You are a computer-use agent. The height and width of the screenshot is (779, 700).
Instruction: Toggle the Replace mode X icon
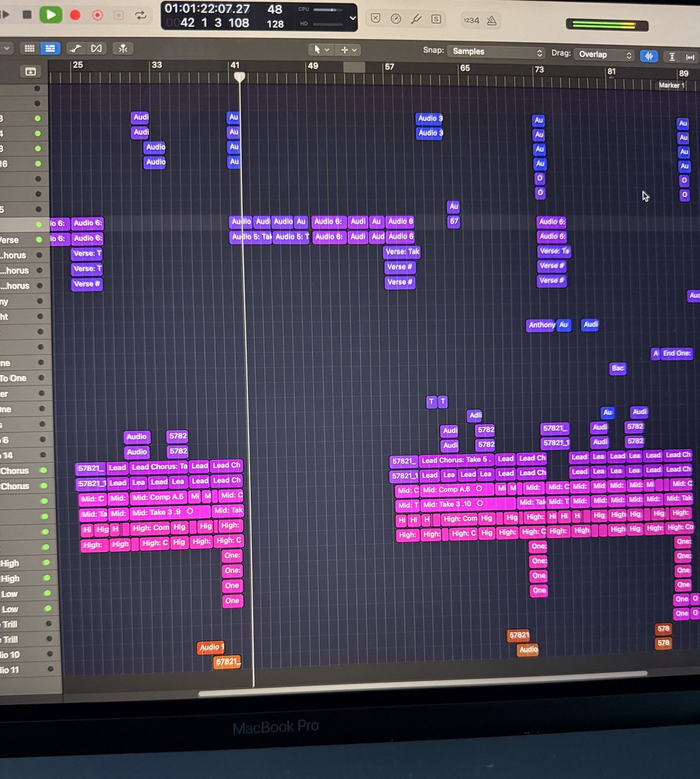click(375, 19)
